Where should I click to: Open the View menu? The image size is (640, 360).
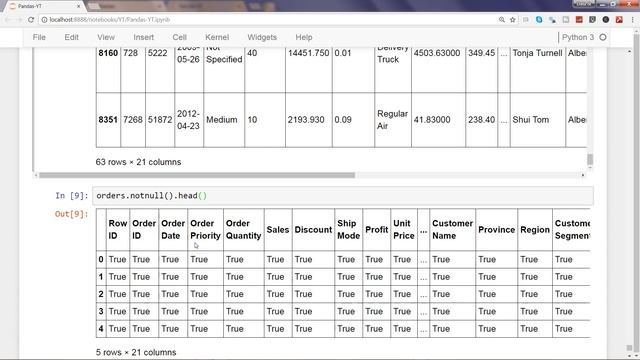coord(106,37)
